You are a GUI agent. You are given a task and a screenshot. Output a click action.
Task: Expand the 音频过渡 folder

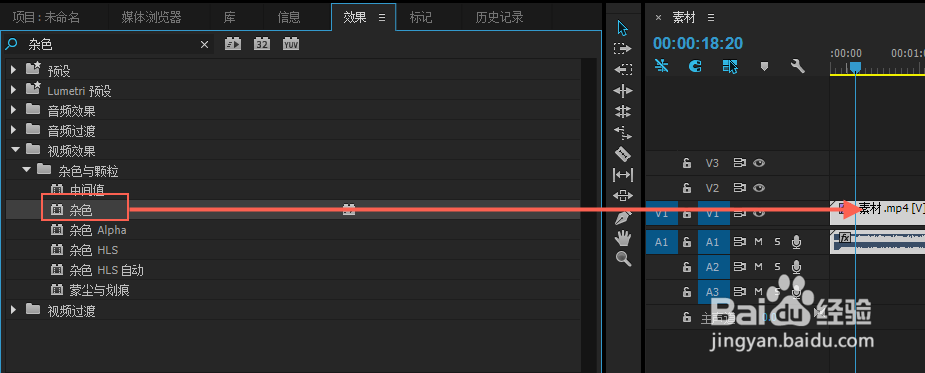click(14, 130)
